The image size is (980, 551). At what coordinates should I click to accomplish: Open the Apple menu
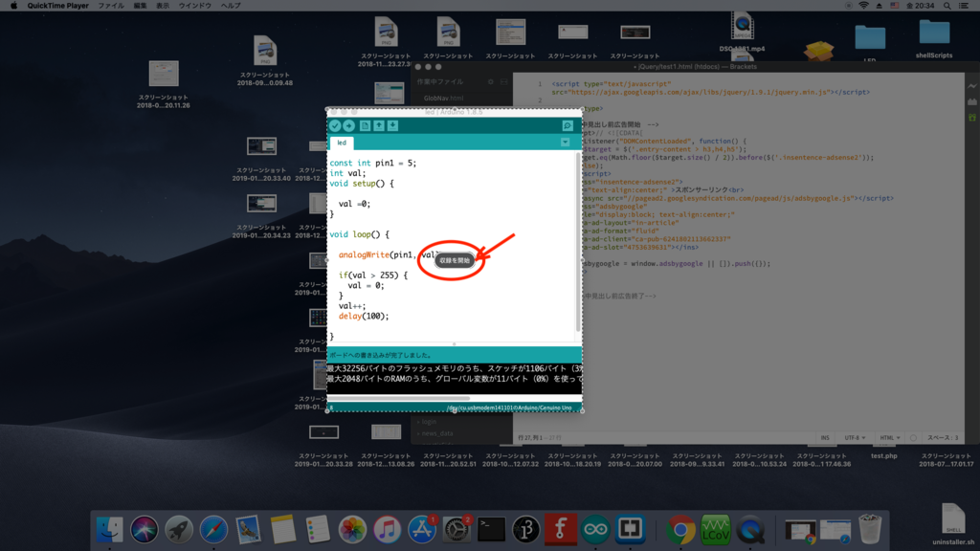coord(13,6)
